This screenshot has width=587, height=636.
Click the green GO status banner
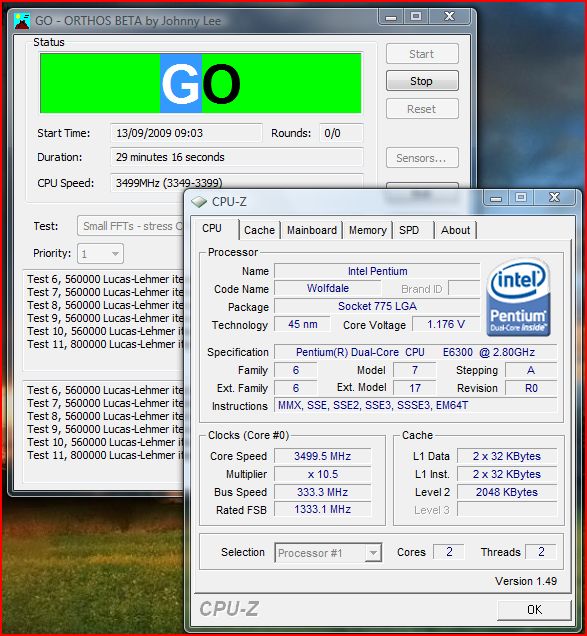[x=201, y=83]
